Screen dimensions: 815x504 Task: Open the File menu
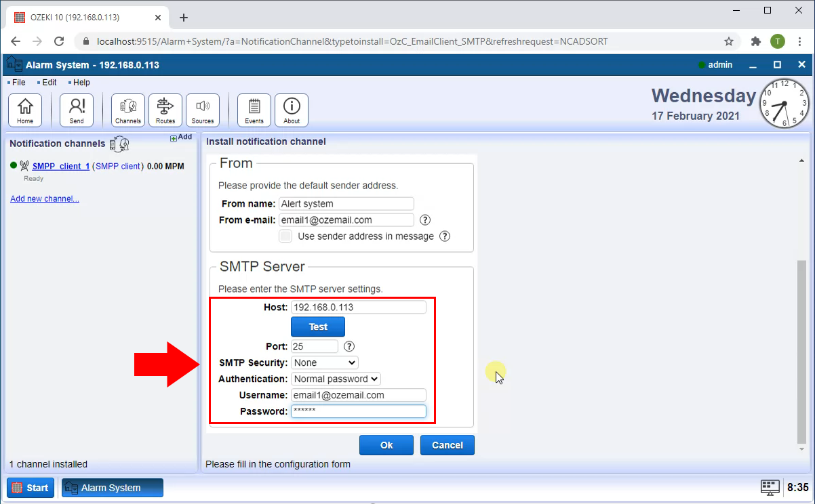pyautogui.click(x=18, y=83)
